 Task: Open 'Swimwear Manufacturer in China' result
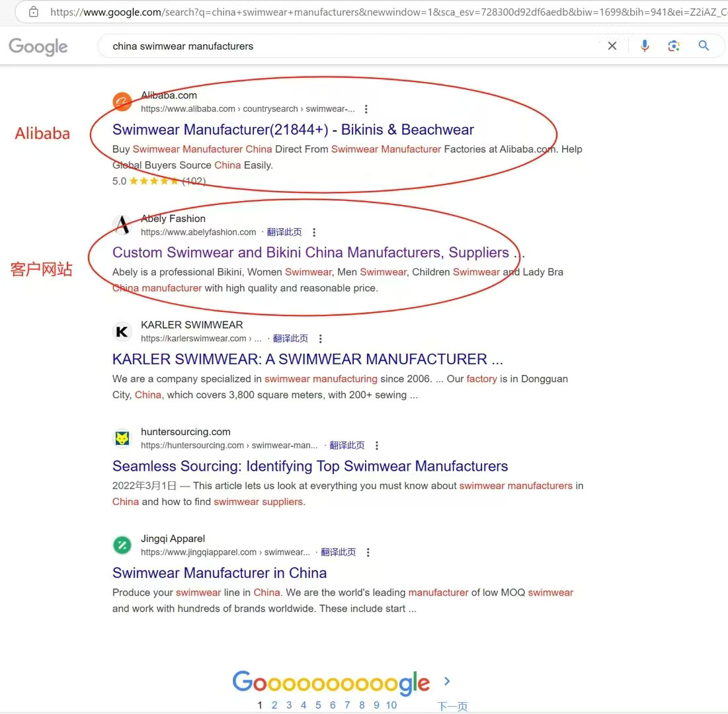coord(220,573)
